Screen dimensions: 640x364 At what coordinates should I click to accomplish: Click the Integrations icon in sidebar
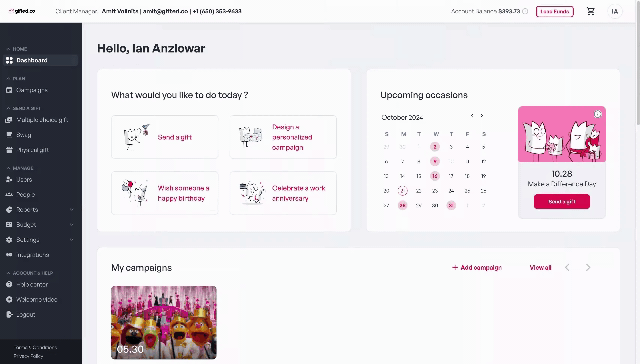coord(9,255)
